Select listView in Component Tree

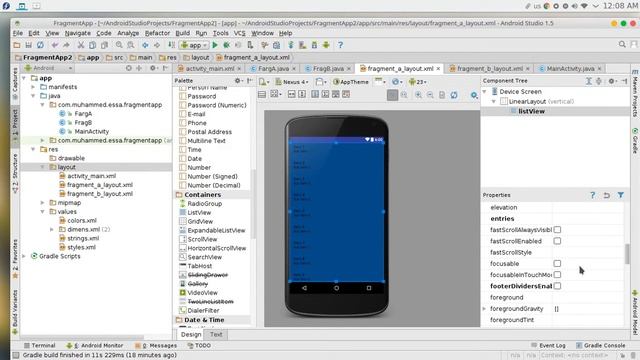[531, 111]
